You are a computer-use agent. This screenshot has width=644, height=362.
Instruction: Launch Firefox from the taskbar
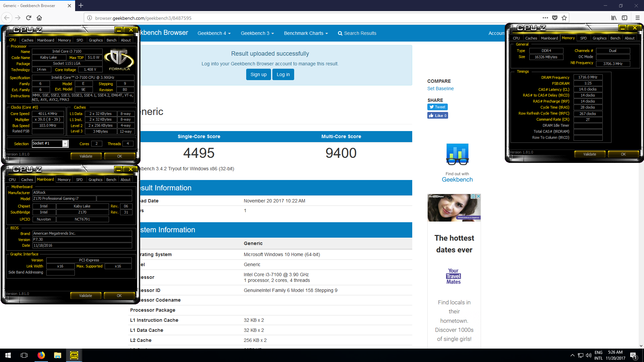pos(41,355)
